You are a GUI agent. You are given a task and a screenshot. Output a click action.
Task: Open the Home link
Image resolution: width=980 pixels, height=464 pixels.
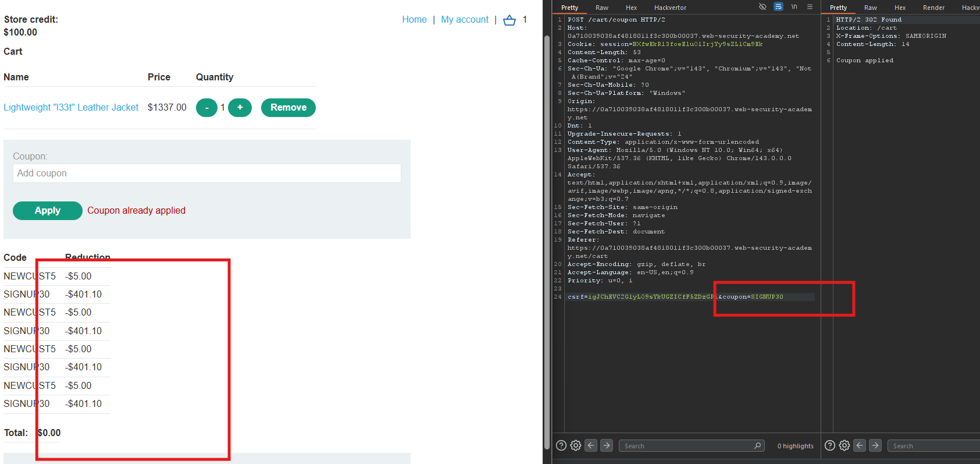(414, 20)
